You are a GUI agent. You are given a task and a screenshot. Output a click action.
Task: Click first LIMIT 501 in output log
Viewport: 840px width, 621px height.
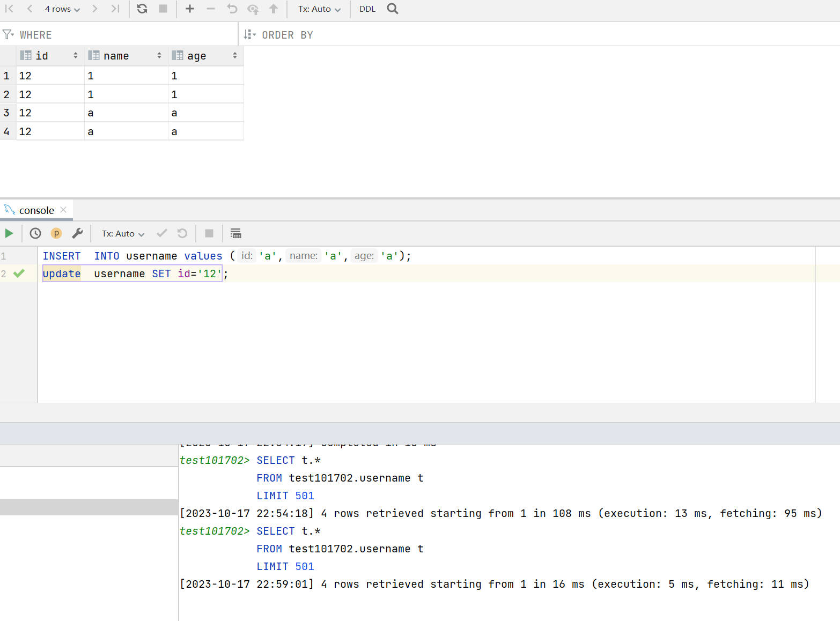(x=285, y=496)
